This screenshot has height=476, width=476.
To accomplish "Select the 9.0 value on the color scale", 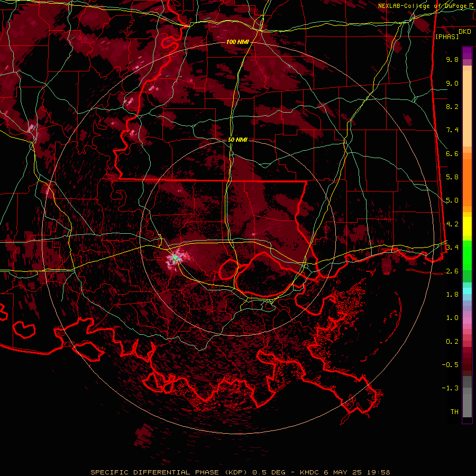I will [x=452, y=83].
